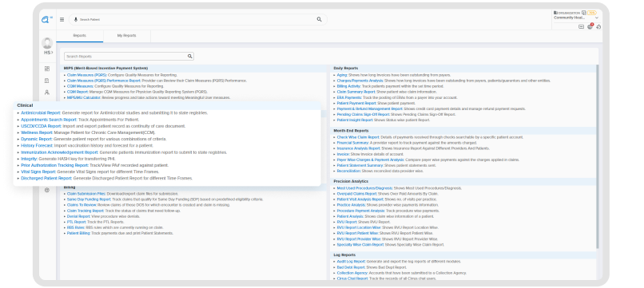644x288 pixels.
Task: Click the yellow badge tag
Action: (592, 13)
